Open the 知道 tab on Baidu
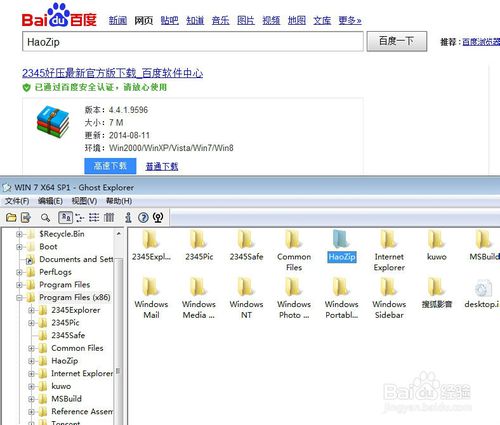 195,21
